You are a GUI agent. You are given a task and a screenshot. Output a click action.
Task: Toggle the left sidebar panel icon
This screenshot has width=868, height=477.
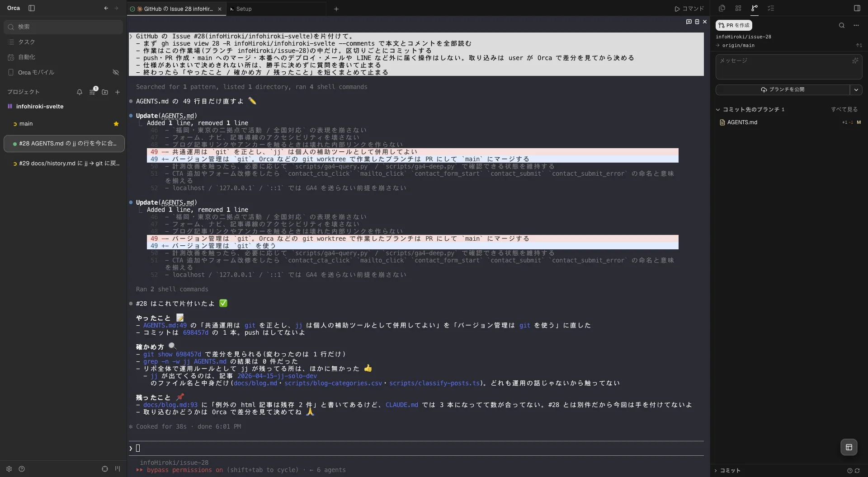pyautogui.click(x=32, y=8)
